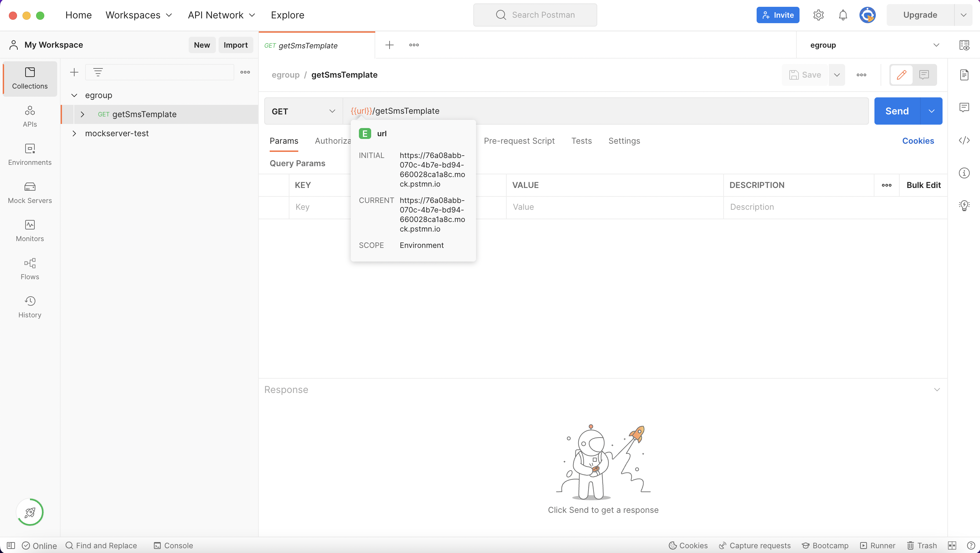Switch to the Pre-request Script tab
The width and height of the screenshot is (980, 553).
pos(519,141)
